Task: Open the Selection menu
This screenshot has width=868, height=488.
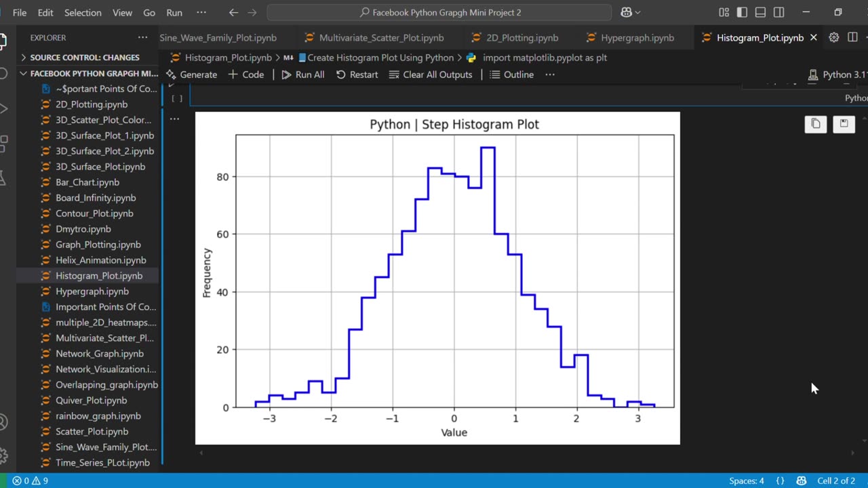Action: pyautogui.click(x=83, y=12)
